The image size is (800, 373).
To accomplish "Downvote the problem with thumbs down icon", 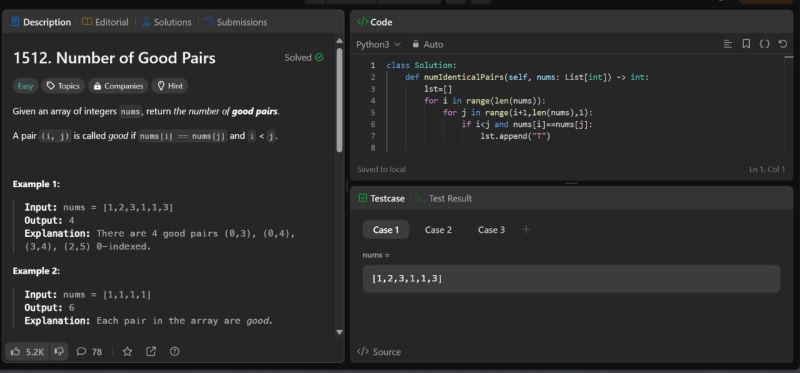I will [x=59, y=351].
